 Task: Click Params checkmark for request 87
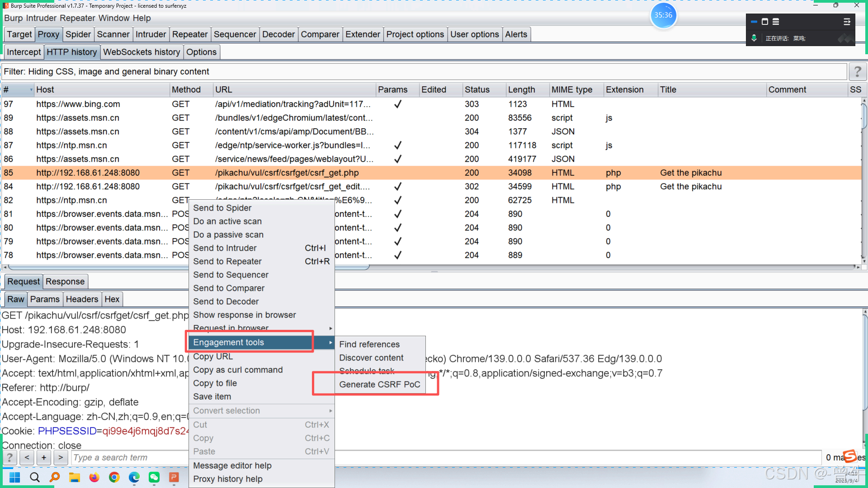pyautogui.click(x=397, y=145)
